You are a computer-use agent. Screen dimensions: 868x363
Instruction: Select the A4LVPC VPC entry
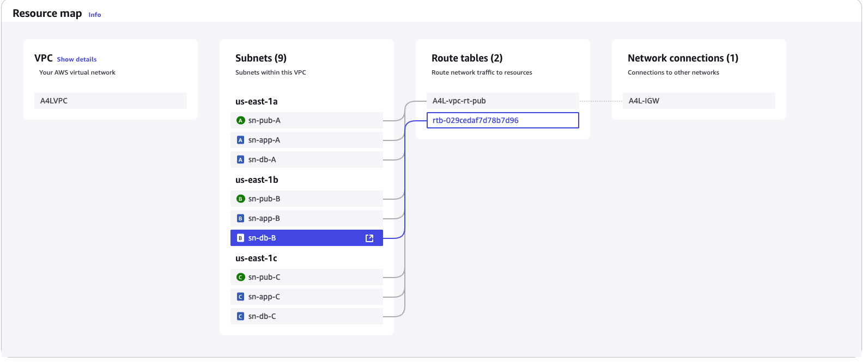tap(111, 101)
